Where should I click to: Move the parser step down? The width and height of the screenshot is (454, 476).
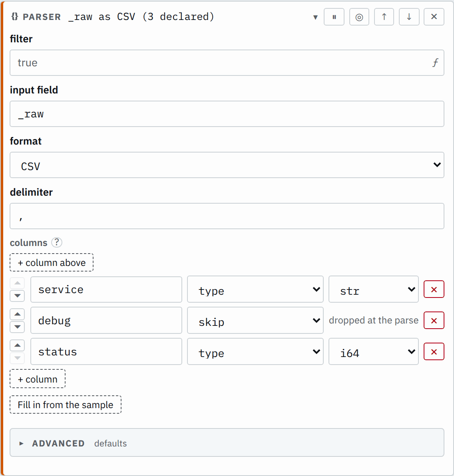tap(409, 17)
